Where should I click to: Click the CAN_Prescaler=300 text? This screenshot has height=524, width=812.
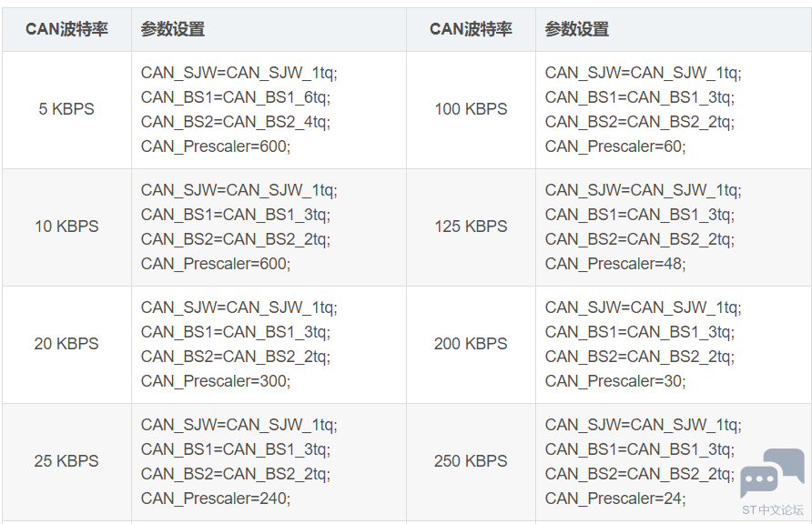(x=216, y=382)
